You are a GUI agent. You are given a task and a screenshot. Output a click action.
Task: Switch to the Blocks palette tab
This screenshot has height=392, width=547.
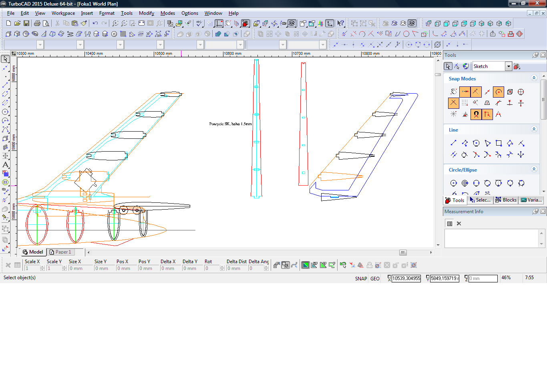pos(506,200)
